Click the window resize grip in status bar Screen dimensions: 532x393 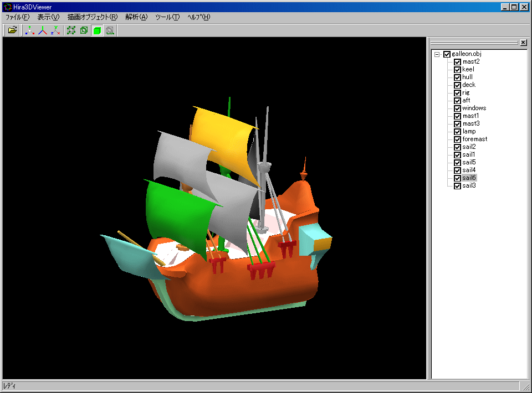pyautogui.click(x=525, y=386)
